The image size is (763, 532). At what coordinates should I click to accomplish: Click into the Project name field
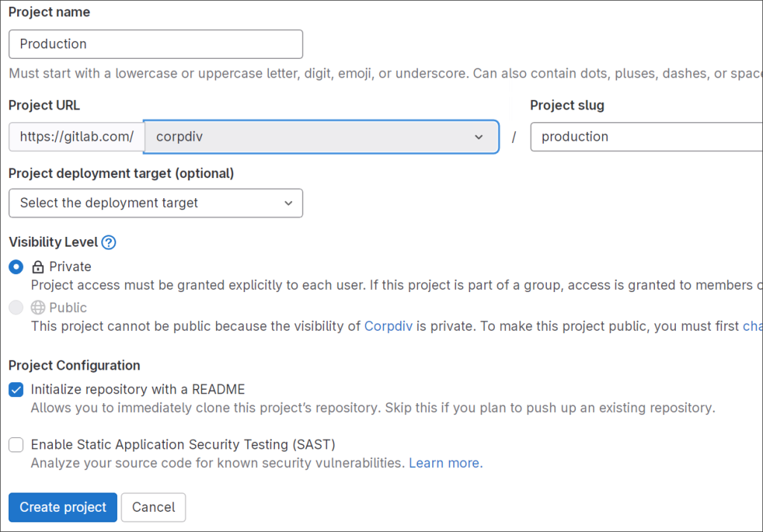click(x=155, y=44)
